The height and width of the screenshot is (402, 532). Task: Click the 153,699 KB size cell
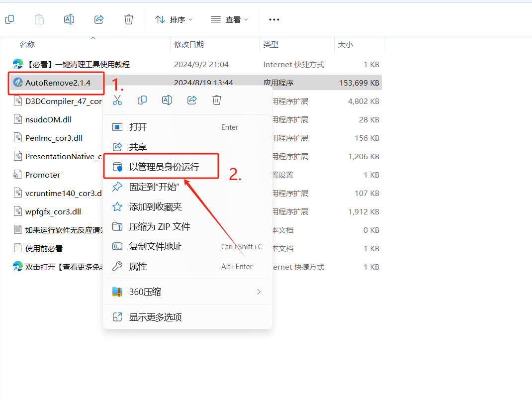tap(359, 83)
